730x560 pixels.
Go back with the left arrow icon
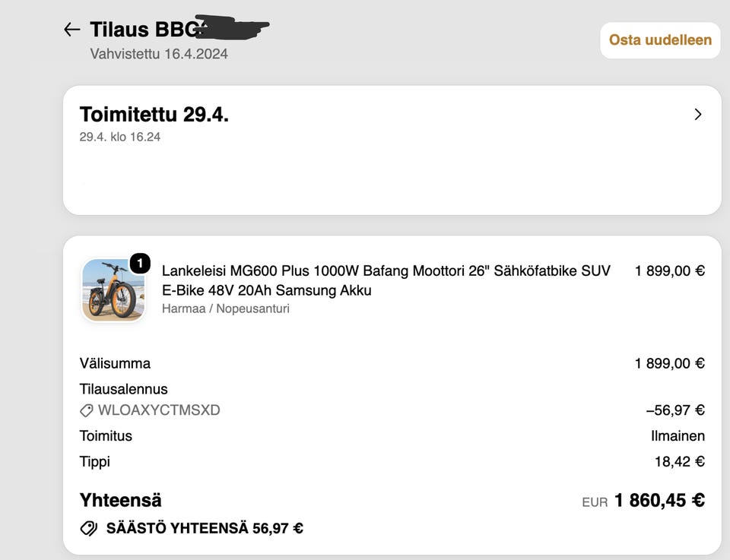[x=71, y=30]
